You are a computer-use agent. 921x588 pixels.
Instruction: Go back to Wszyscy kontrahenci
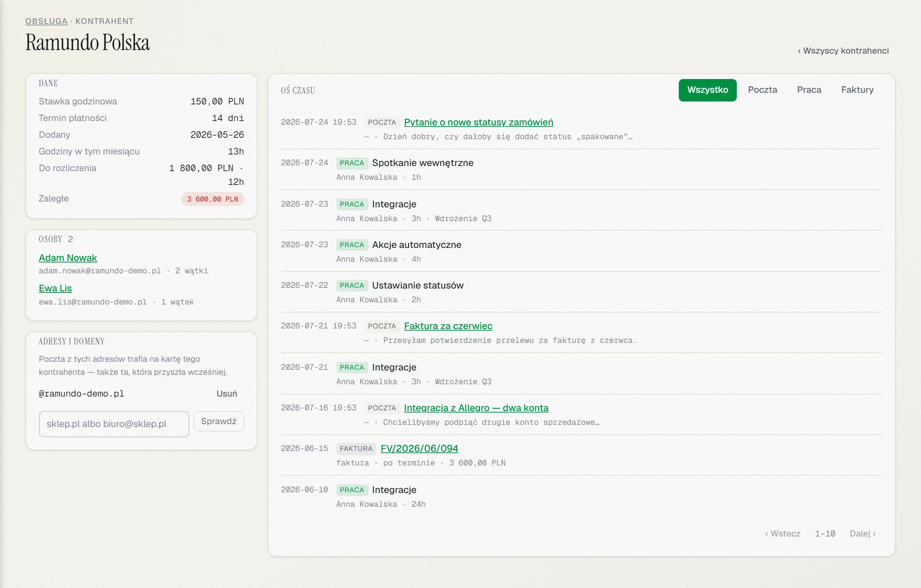point(843,50)
